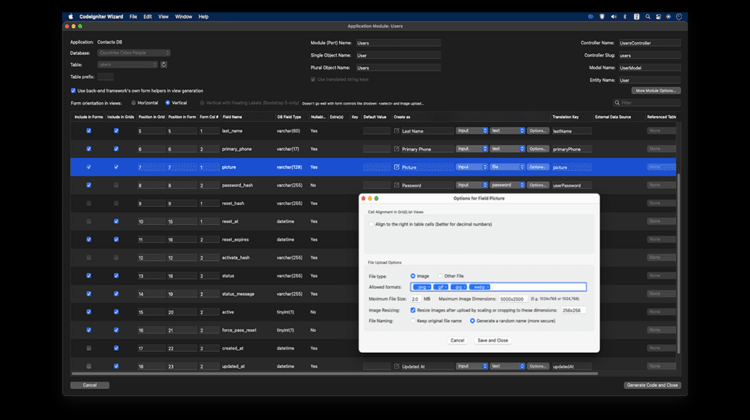Viewport: 750px width, 420px height.
Task: Click the edit icon beside Password label
Action: point(397,185)
